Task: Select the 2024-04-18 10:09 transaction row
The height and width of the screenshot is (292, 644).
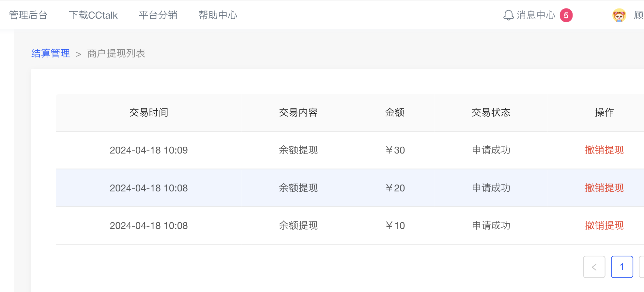Action: (x=149, y=150)
